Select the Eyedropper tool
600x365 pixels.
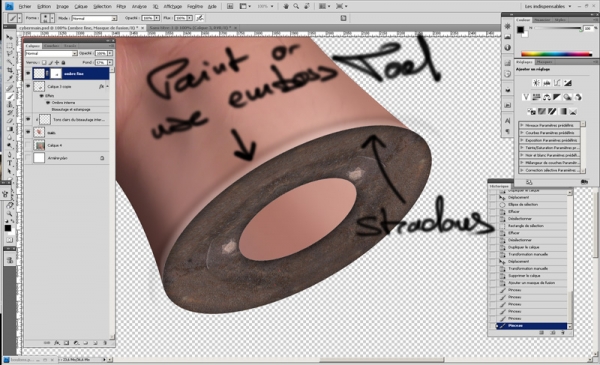coord(10,79)
